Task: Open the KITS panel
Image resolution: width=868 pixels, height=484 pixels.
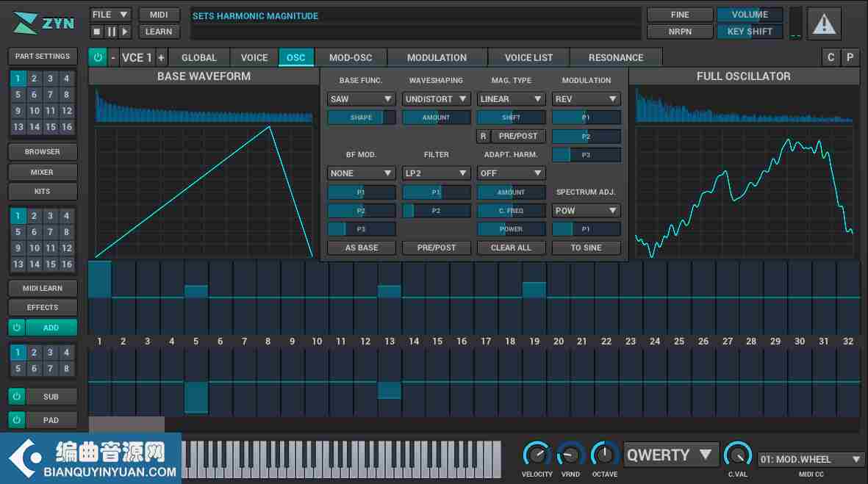Action: point(43,192)
